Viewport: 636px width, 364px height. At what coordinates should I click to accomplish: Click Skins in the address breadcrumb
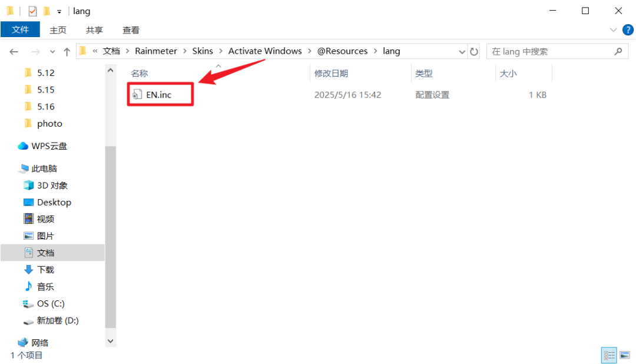pyautogui.click(x=203, y=51)
